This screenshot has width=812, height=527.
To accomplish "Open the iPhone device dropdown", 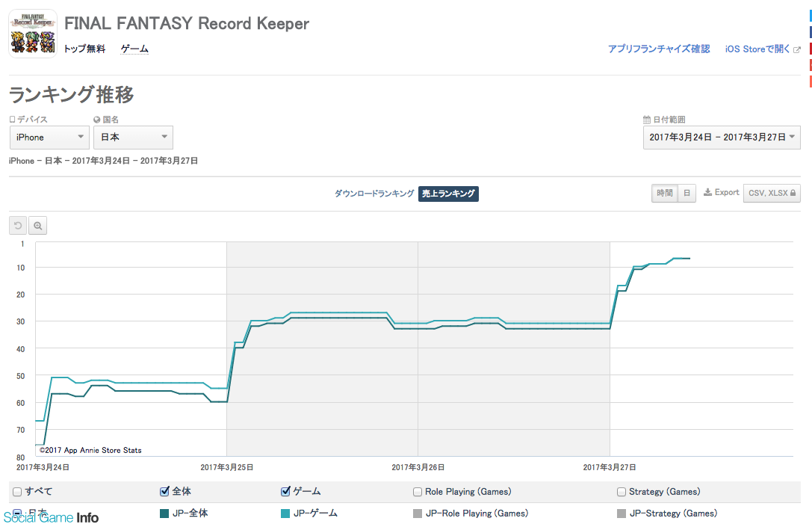I will tap(49, 138).
